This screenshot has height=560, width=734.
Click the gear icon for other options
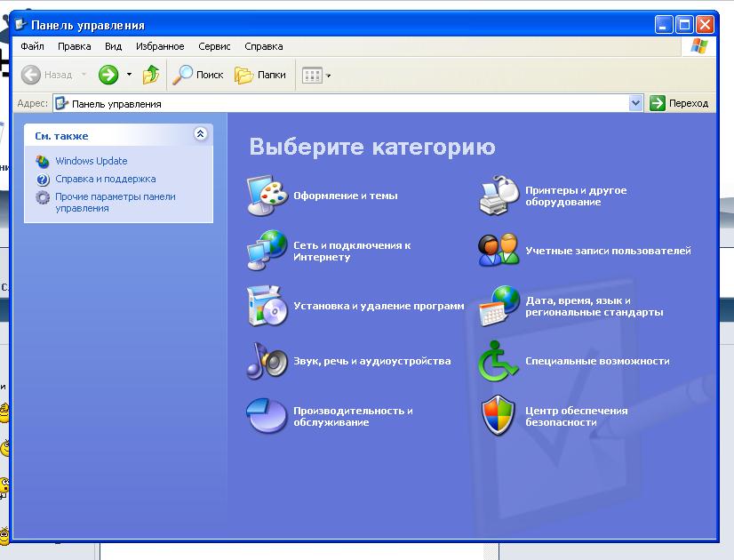(43, 197)
